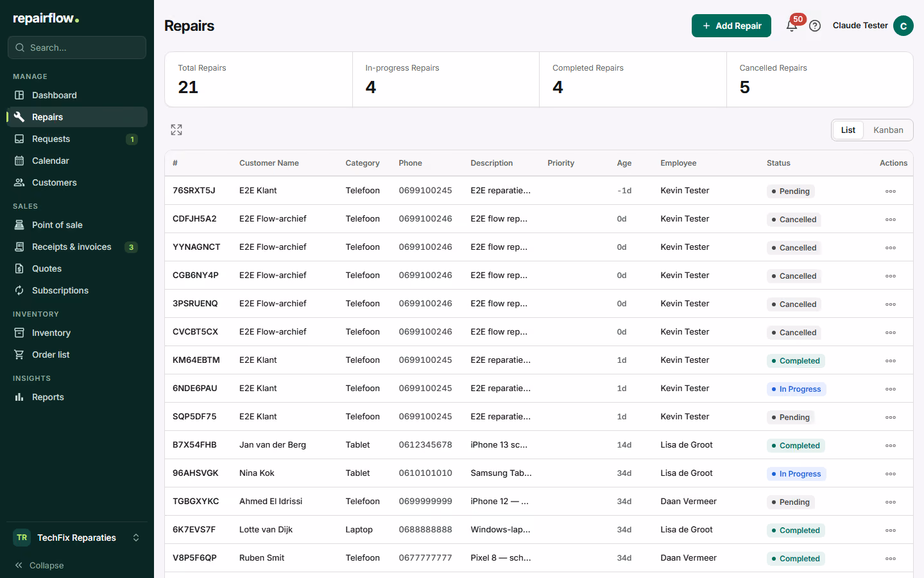The height and width of the screenshot is (578, 924).
Task: Open the help question mark icon
Action: [815, 26]
